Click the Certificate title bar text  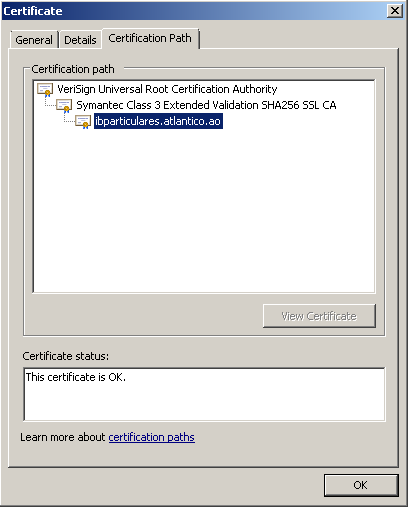point(33,11)
